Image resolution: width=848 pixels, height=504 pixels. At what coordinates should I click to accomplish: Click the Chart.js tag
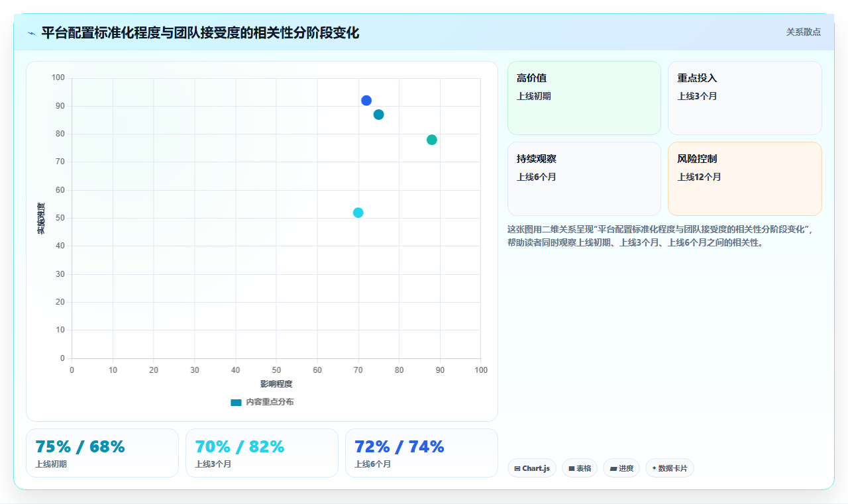[x=532, y=468]
